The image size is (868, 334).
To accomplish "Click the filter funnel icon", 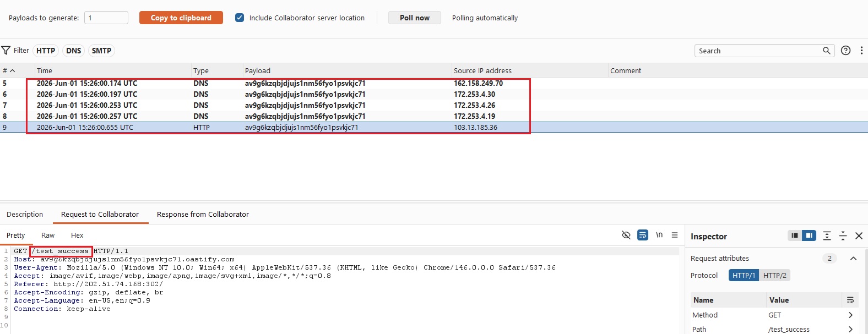I will click(x=6, y=51).
